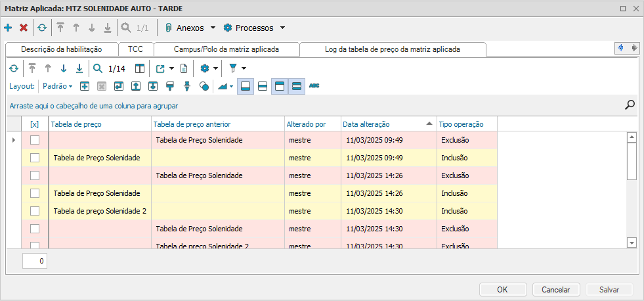The image size is (644, 301).
Task: Click the area chart icon
Action: pyautogui.click(x=222, y=86)
